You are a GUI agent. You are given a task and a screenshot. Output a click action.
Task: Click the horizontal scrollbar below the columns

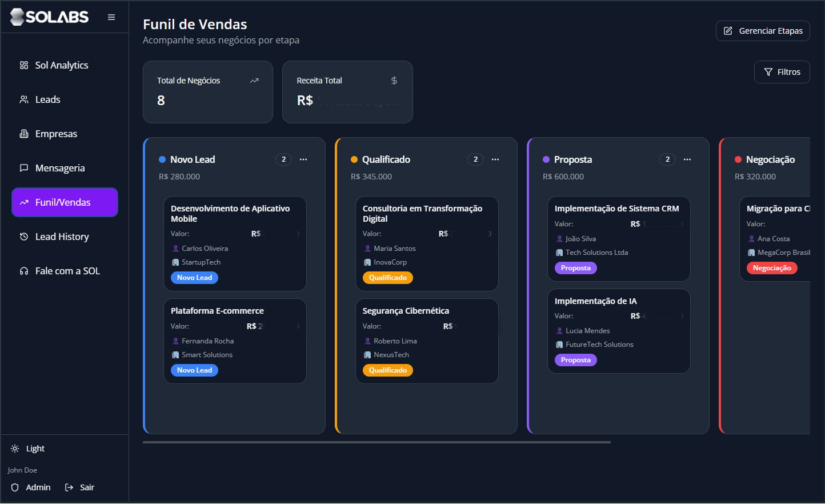click(377, 442)
